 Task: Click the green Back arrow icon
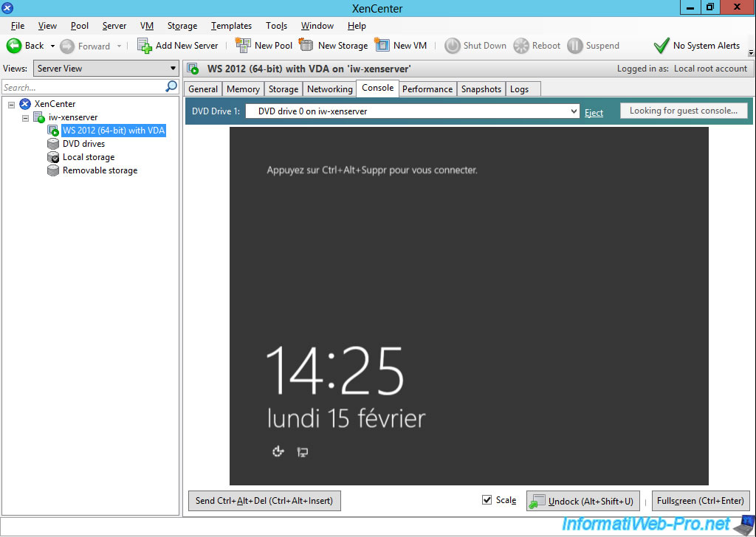coord(14,46)
